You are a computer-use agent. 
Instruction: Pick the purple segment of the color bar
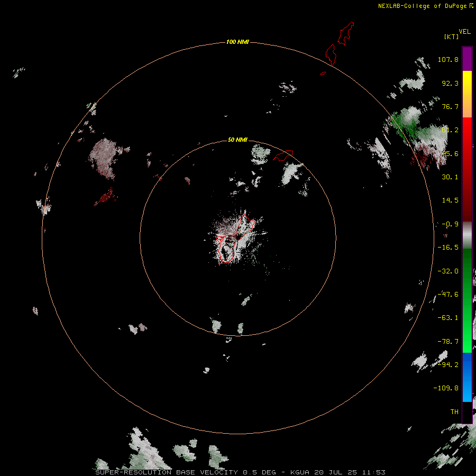(x=467, y=59)
